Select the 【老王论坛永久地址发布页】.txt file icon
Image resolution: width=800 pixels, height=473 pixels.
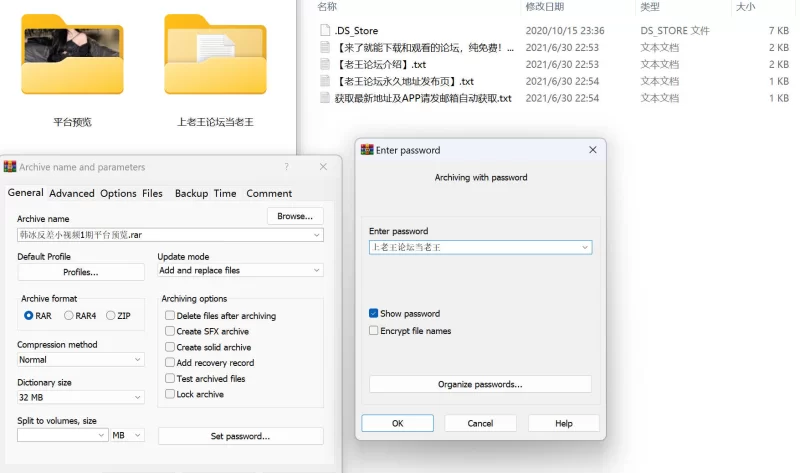pos(325,81)
